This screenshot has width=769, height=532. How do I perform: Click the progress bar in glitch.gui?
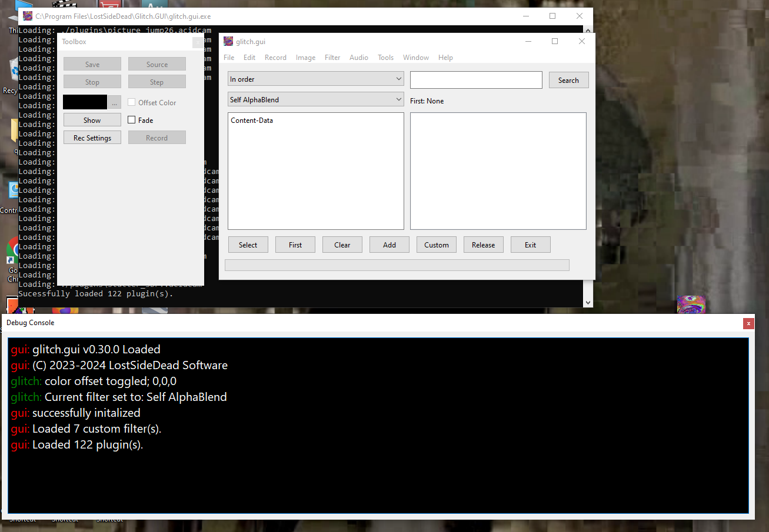[x=397, y=265]
